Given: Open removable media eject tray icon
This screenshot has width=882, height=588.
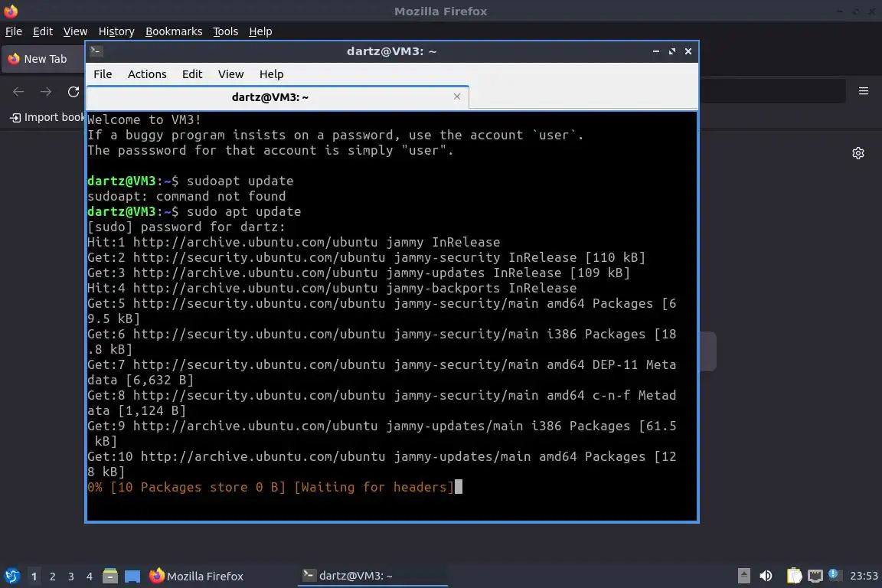Looking at the screenshot, I should [x=743, y=576].
